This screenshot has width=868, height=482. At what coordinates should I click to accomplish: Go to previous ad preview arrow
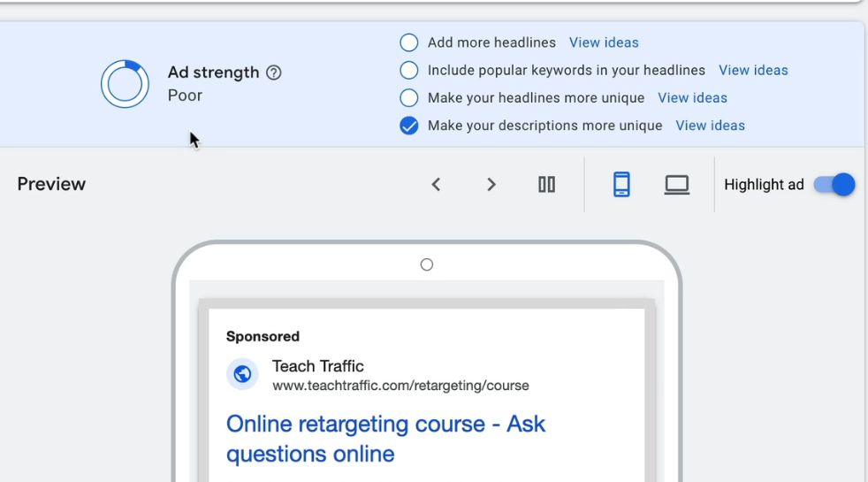point(437,185)
